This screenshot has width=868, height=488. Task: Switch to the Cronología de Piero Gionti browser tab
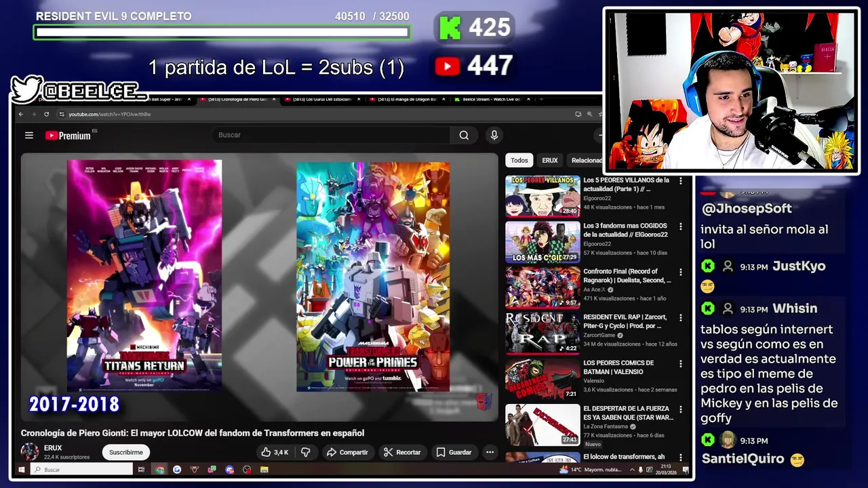tap(237, 100)
